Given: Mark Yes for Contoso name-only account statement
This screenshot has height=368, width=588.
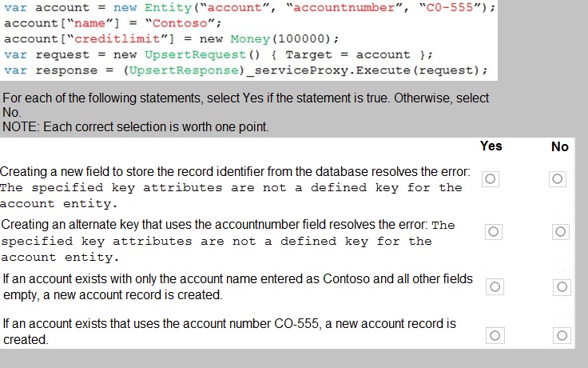Looking at the screenshot, I should [x=495, y=287].
